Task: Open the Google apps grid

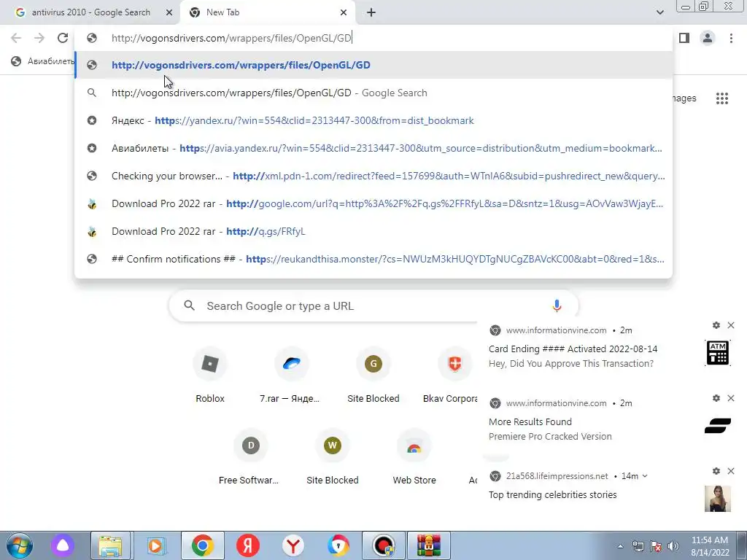Action: pyautogui.click(x=721, y=98)
